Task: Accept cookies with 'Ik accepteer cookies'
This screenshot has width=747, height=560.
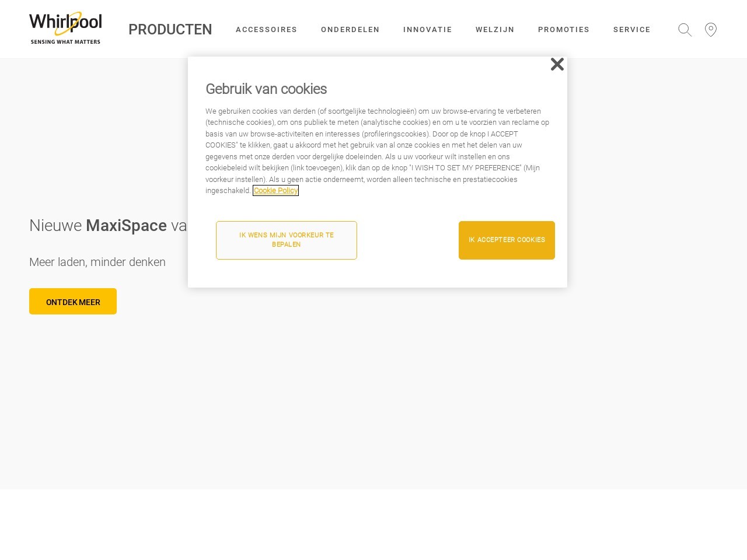Action: click(507, 240)
